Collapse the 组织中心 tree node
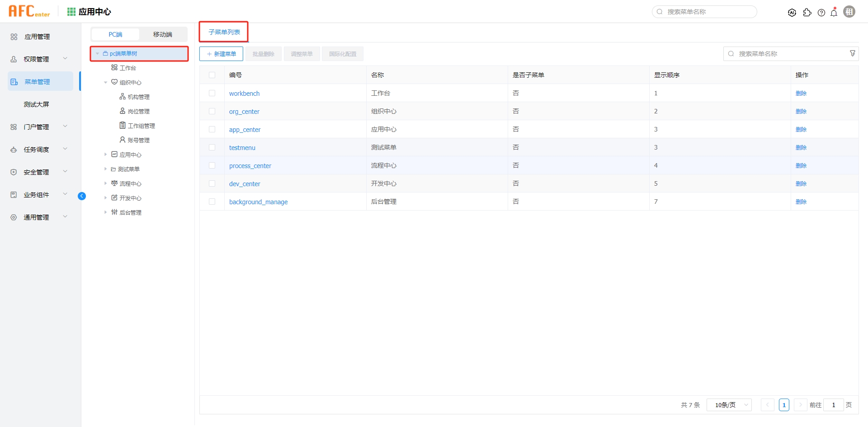Image resolution: width=868 pixels, height=427 pixels. [x=106, y=82]
